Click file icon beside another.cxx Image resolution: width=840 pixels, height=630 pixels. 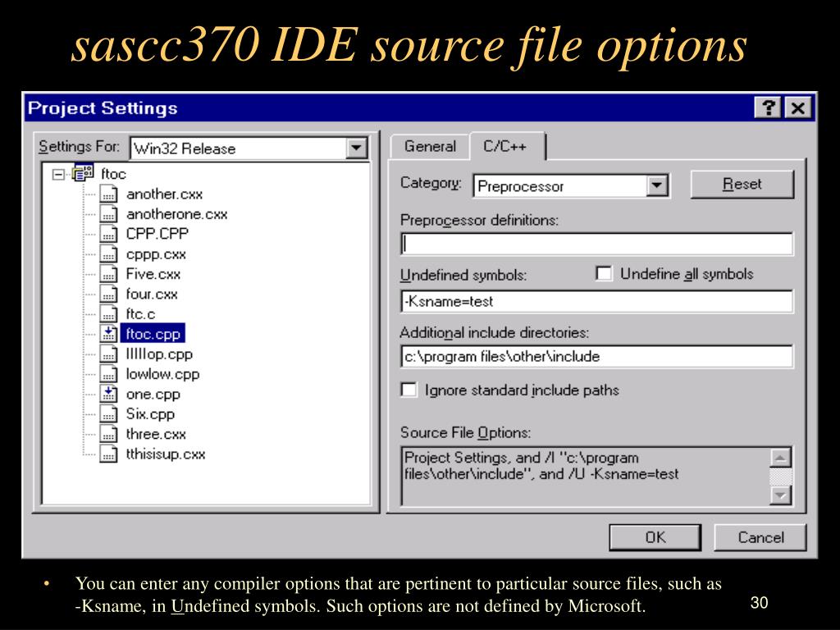click(x=108, y=194)
